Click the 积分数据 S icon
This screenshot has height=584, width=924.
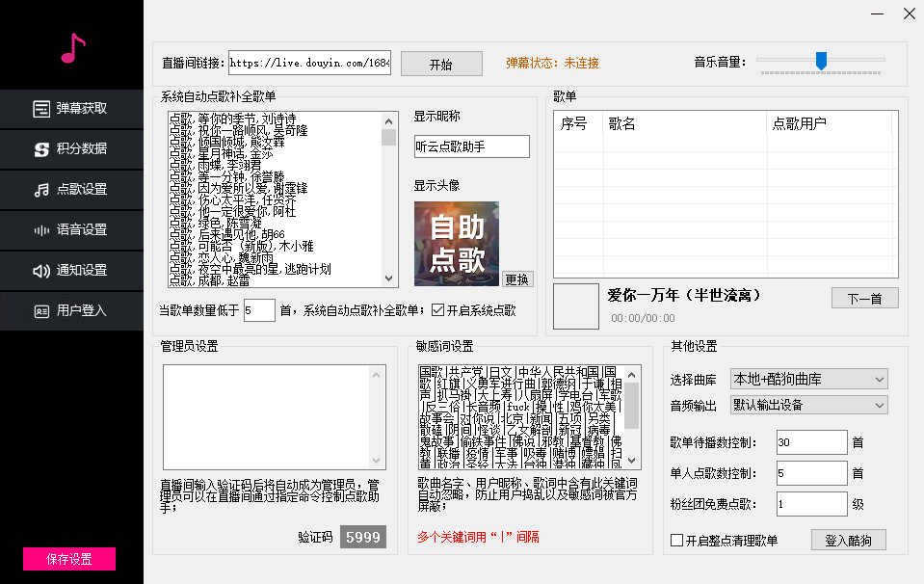click(x=41, y=149)
